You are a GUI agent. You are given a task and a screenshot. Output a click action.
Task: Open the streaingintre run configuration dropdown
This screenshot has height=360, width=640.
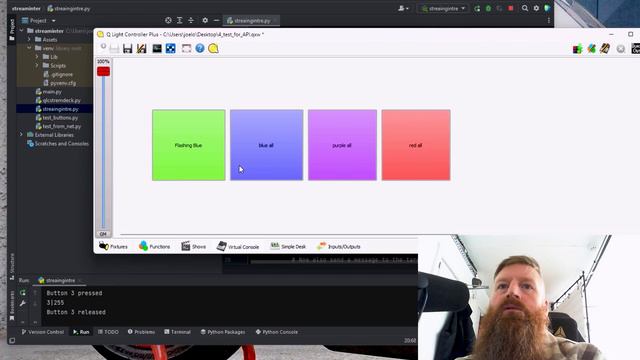pos(443,8)
